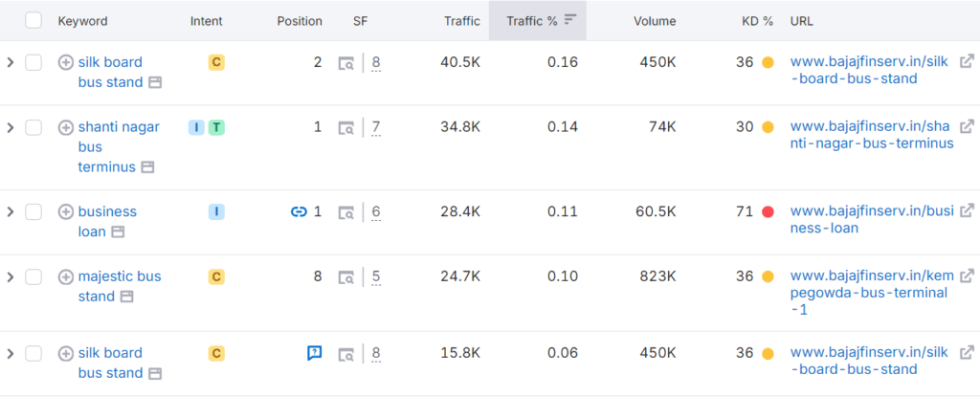
Task: Check the box for majestic bus stand row
Action: 33,276
